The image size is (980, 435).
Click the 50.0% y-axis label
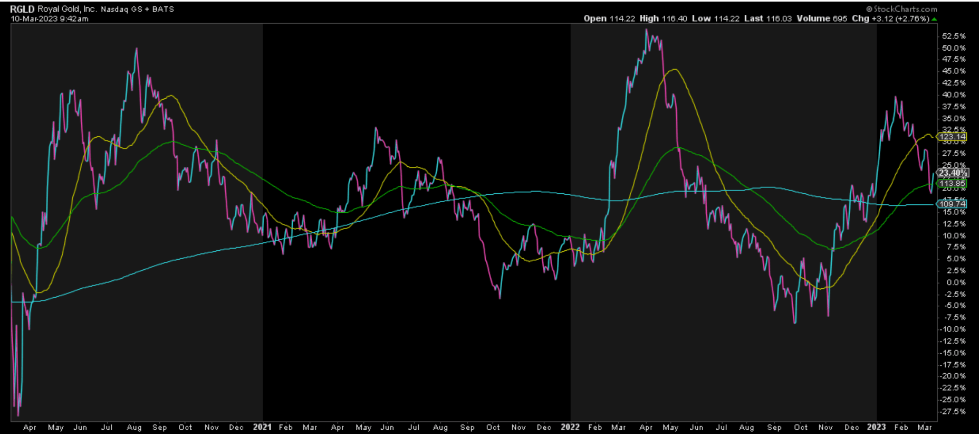(x=954, y=48)
